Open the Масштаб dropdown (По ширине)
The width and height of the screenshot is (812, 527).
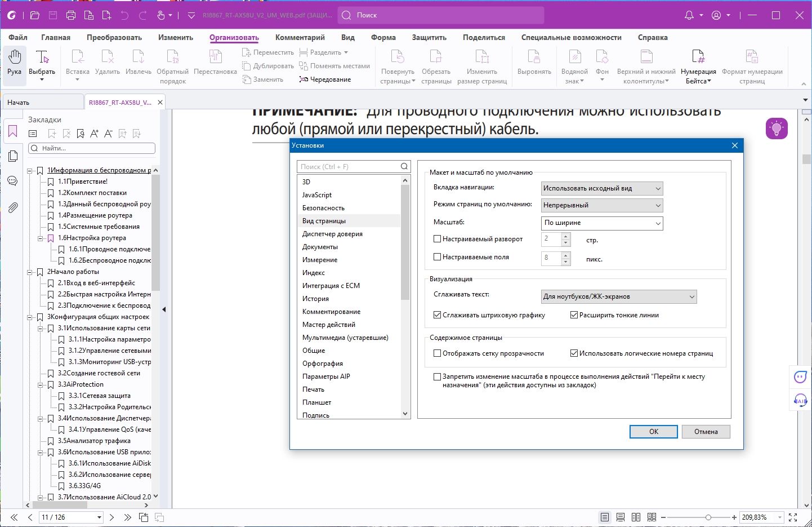(x=602, y=223)
